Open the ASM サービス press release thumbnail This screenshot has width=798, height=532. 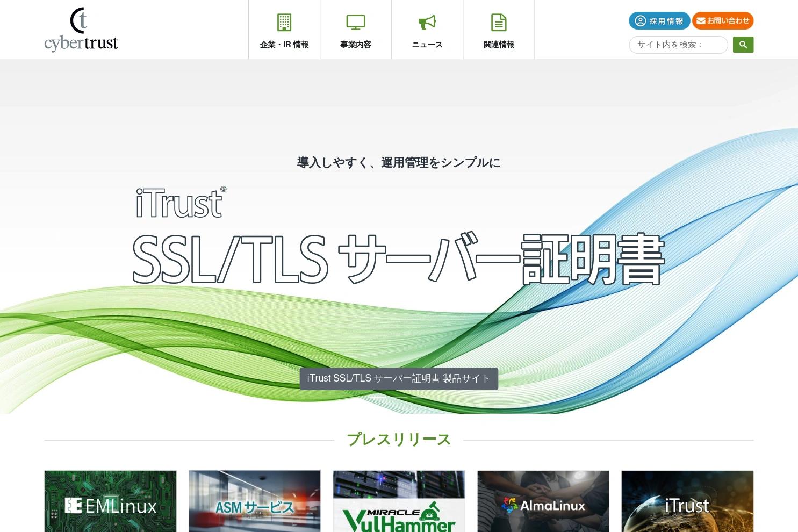coord(255,501)
